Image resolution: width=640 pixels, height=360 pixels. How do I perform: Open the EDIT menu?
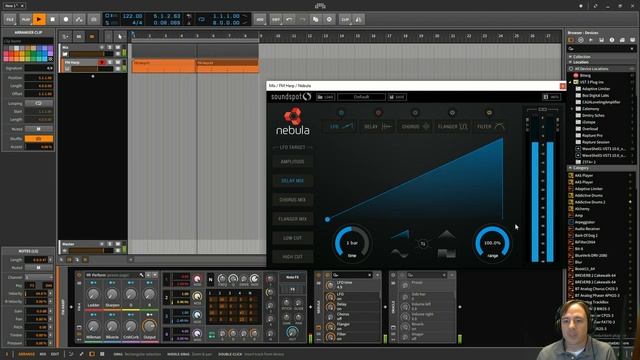tap(276, 19)
